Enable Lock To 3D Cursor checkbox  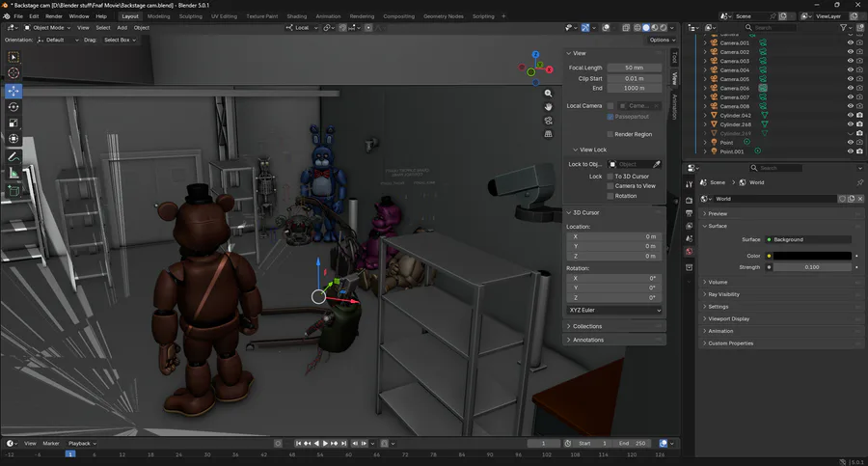610,177
